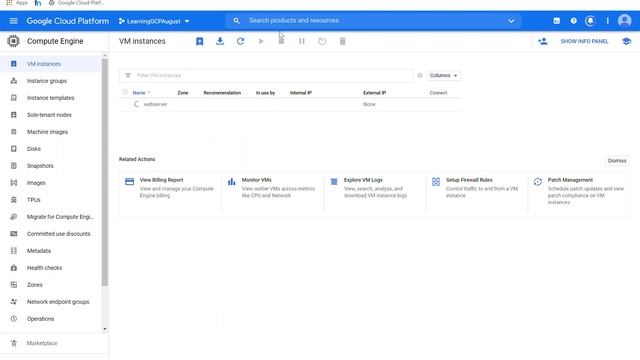Open TPUs section

(x=51, y=200)
